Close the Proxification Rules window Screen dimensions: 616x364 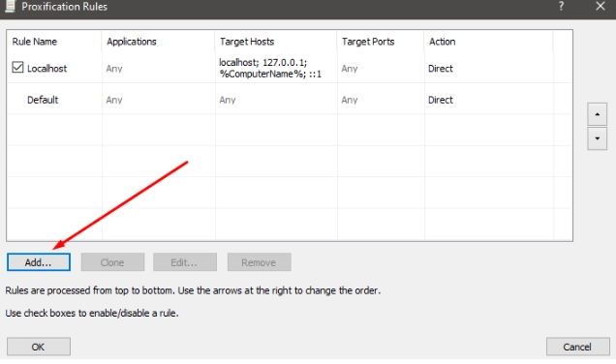point(600,6)
